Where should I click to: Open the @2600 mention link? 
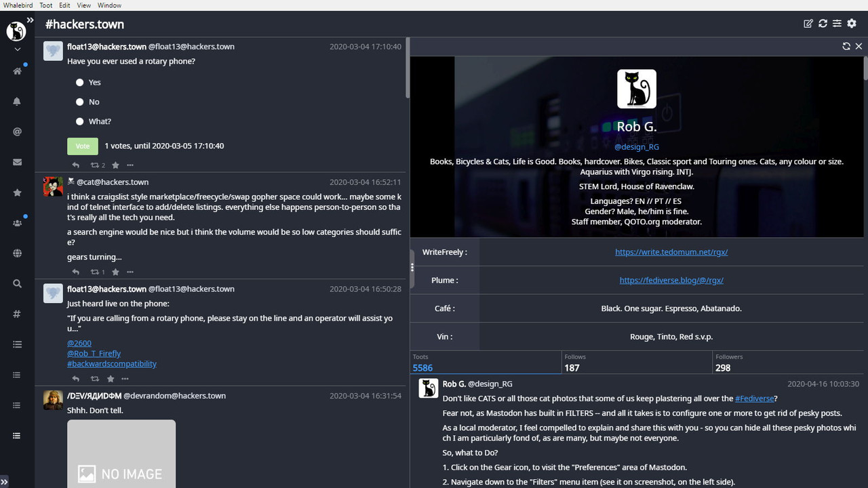[x=79, y=343]
